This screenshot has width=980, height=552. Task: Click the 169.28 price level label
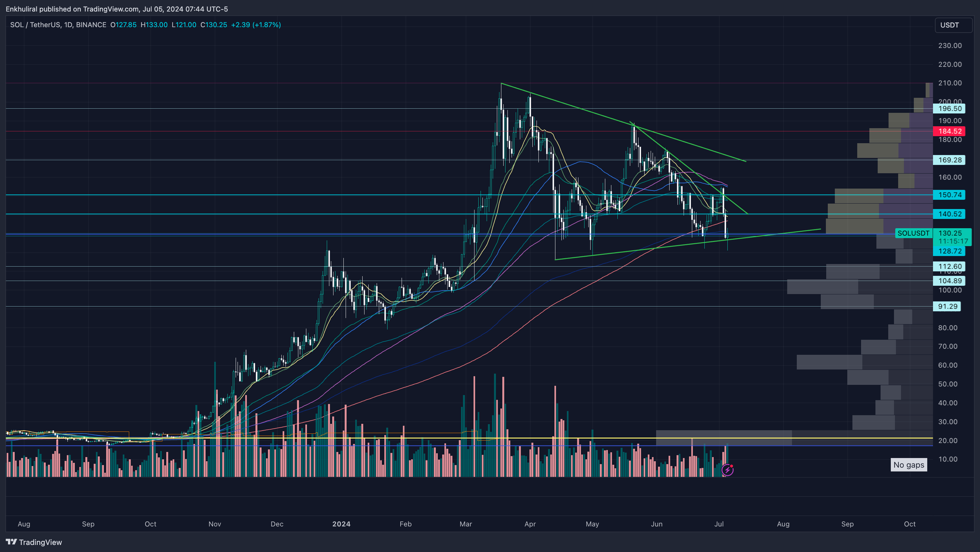click(950, 160)
